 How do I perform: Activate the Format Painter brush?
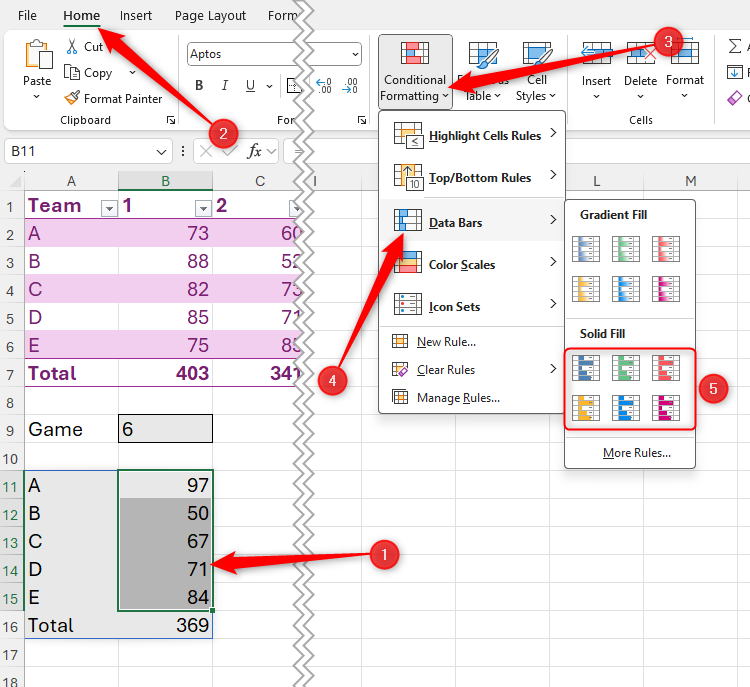[72, 98]
